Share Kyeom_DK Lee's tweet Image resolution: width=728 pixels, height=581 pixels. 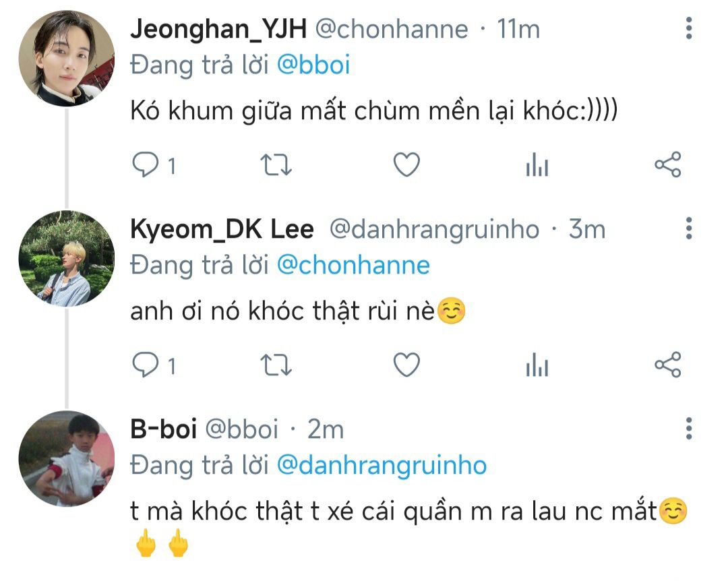668,365
